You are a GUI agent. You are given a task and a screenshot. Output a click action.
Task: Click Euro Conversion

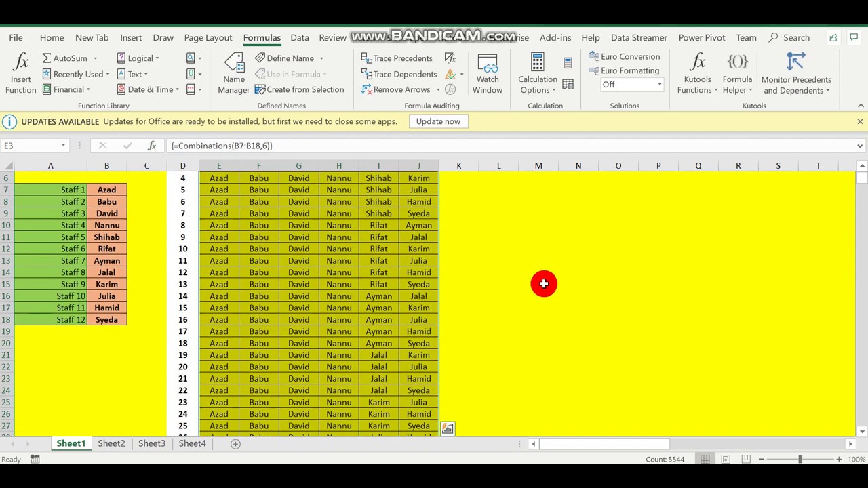[x=624, y=56]
